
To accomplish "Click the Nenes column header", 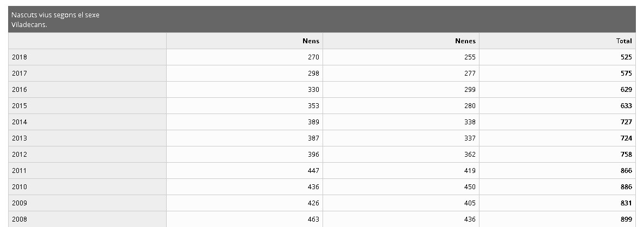I will pyautogui.click(x=465, y=41).
